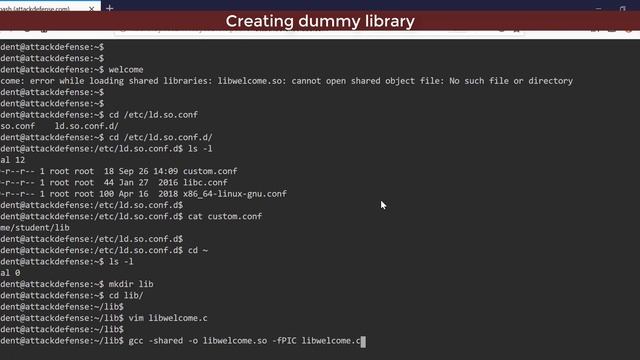
Task: Click the 'Sep 26 14:09' timestamp
Action: (148, 171)
